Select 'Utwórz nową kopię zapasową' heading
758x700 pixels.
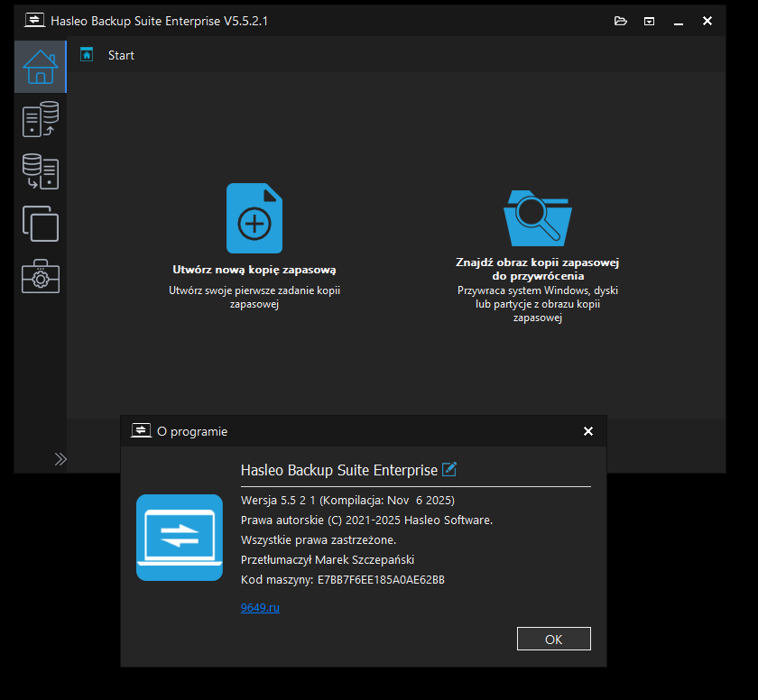pos(254,270)
